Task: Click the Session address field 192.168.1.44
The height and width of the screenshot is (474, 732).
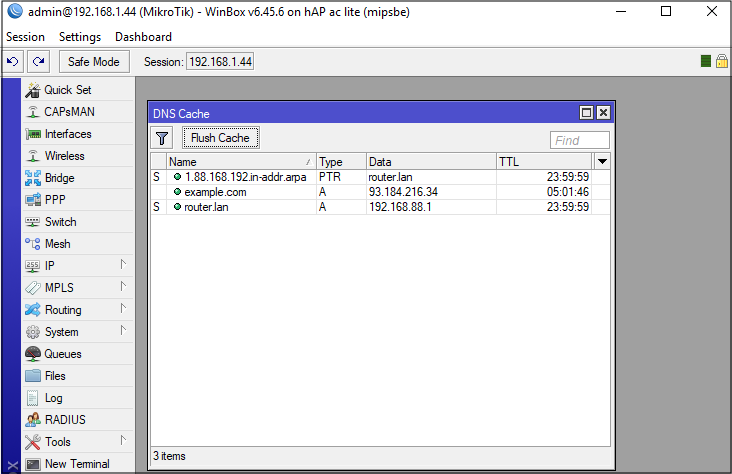Action: tap(220, 62)
